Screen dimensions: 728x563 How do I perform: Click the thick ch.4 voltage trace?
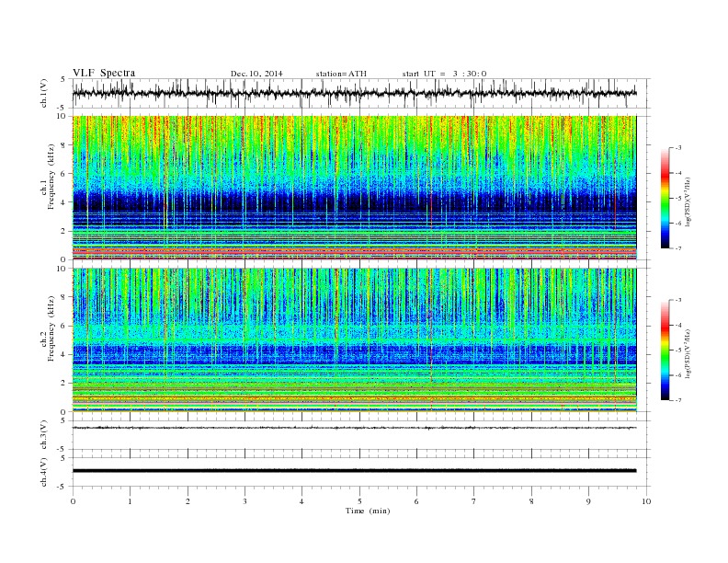[354, 471]
